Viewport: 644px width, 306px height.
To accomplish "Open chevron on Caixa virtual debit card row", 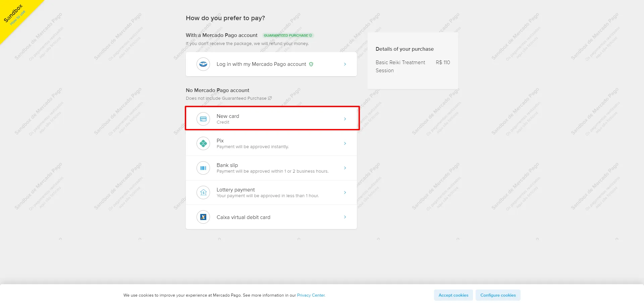I will coord(345,217).
